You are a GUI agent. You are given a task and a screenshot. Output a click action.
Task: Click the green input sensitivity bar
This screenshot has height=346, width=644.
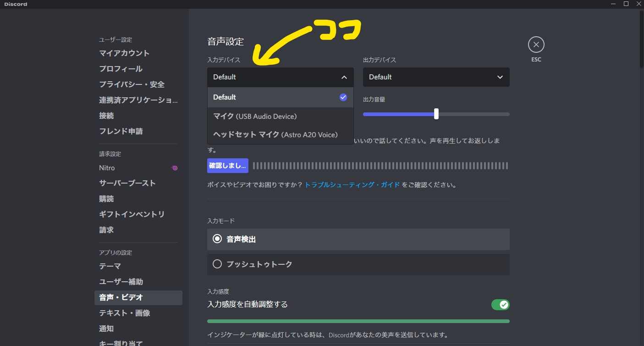tap(358, 321)
